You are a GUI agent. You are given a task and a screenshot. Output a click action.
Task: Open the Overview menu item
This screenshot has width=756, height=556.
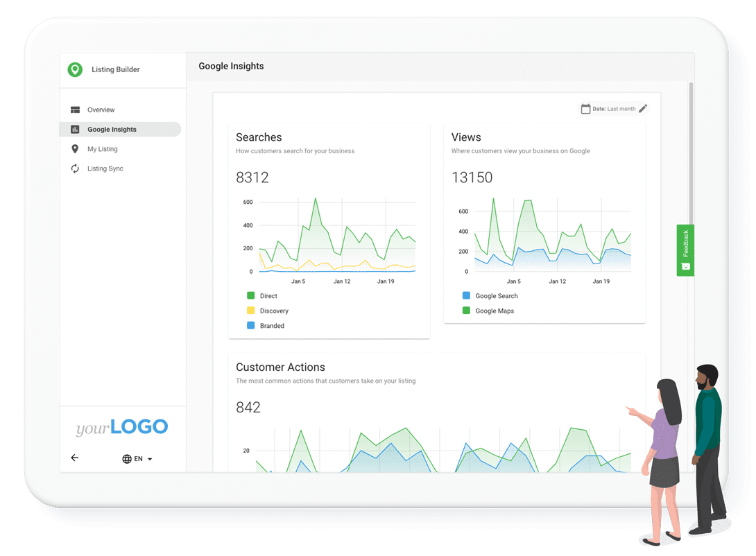pos(121,110)
